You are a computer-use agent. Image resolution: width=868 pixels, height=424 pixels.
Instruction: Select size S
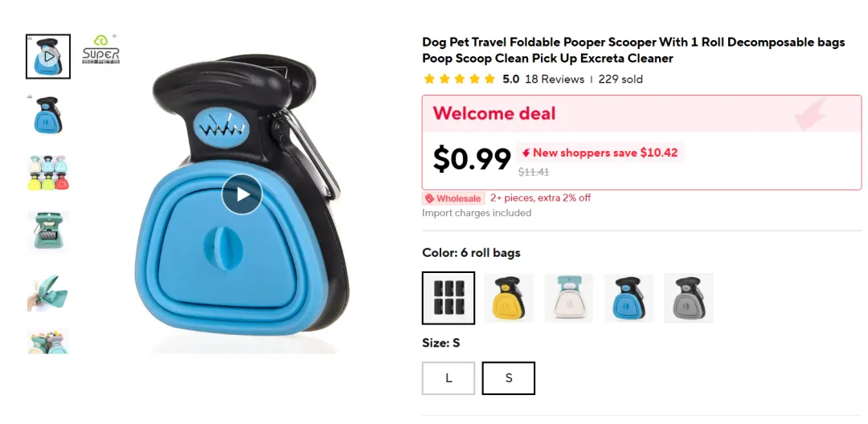[509, 378]
